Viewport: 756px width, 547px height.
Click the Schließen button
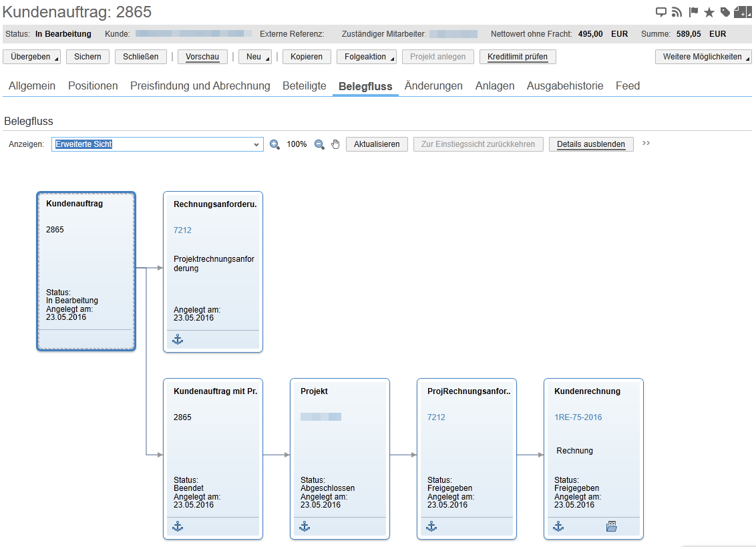point(141,57)
